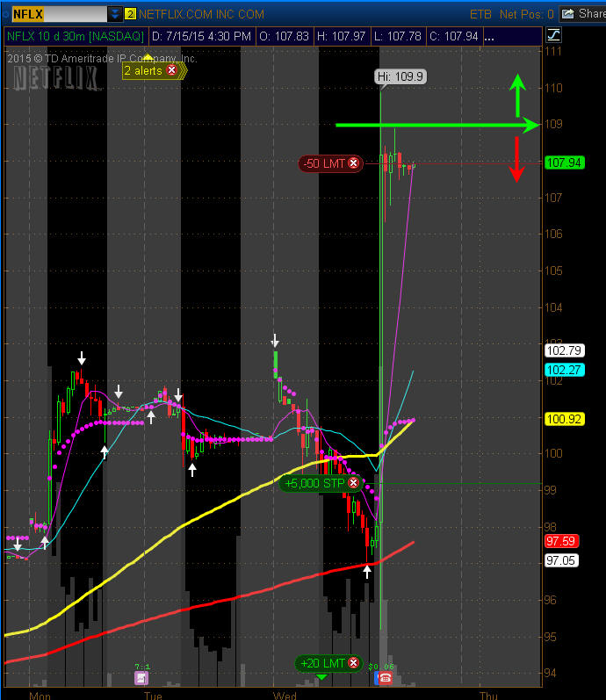Screen dimensions: 606x700
Task: Click the NETFLIX.COM INC COM company name
Action: [201, 14]
